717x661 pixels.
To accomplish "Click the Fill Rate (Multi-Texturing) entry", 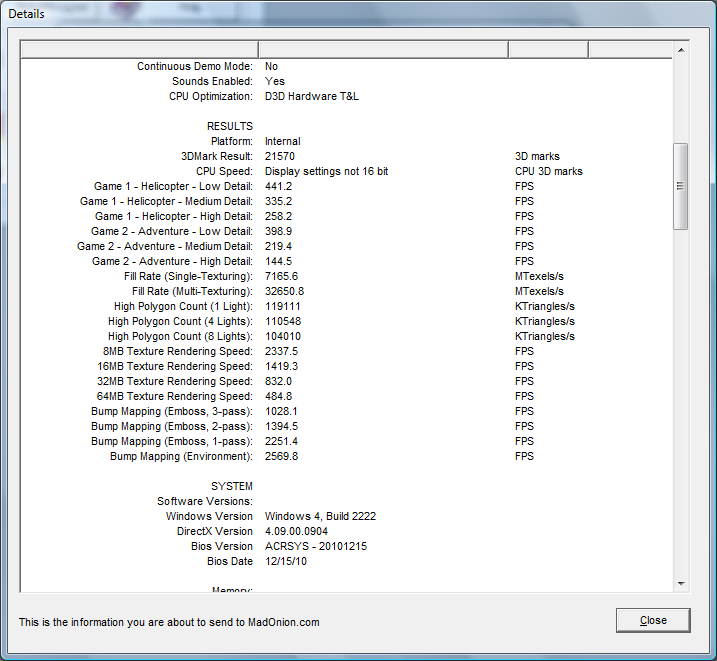I will [192, 292].
